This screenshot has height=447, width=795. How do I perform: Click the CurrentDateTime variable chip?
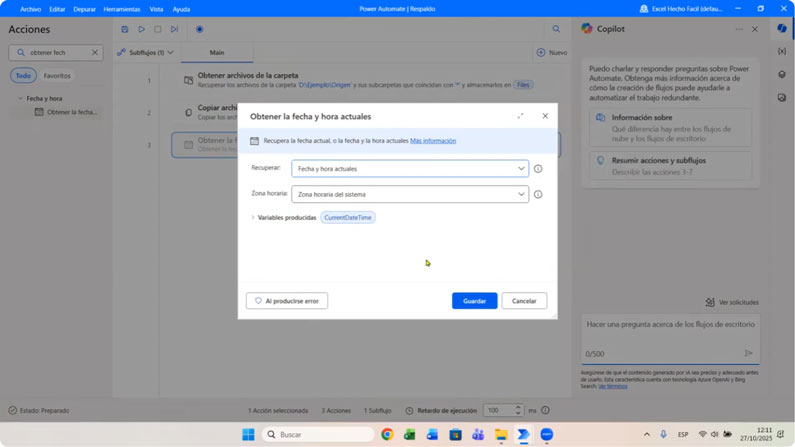(x=348, y=217)
